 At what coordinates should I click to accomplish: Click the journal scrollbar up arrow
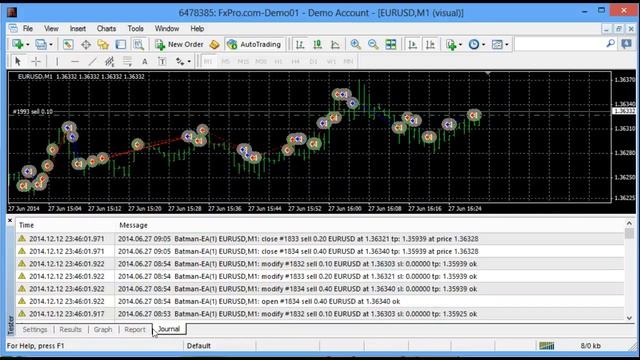pyautogui.click(x=629, y=223)
